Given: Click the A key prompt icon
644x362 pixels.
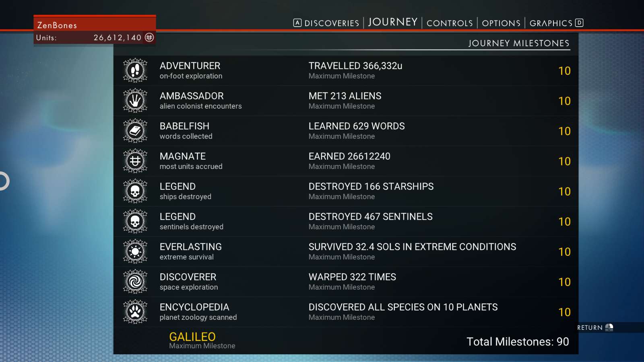Looking at the screenshot, I should (297, 23).
